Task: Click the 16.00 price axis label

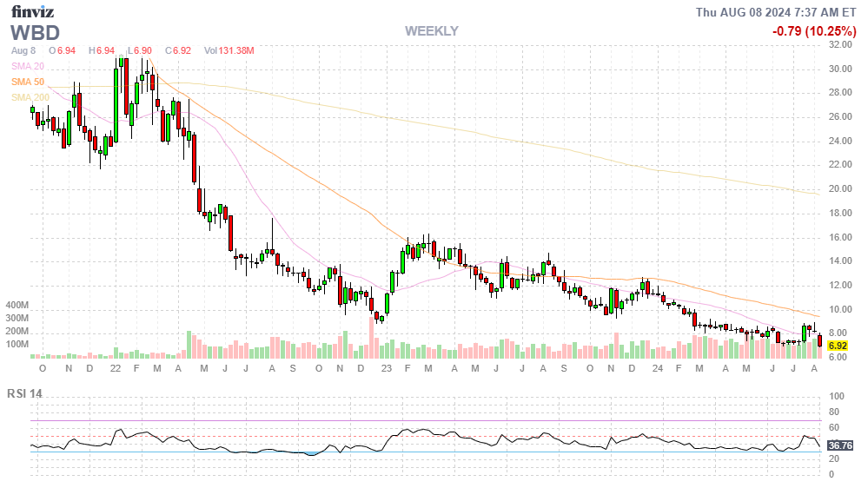Action: tap(840, 237)
